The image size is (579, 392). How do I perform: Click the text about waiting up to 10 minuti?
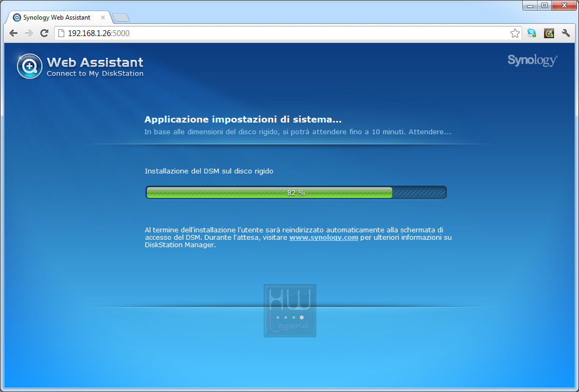pos(298,132)
